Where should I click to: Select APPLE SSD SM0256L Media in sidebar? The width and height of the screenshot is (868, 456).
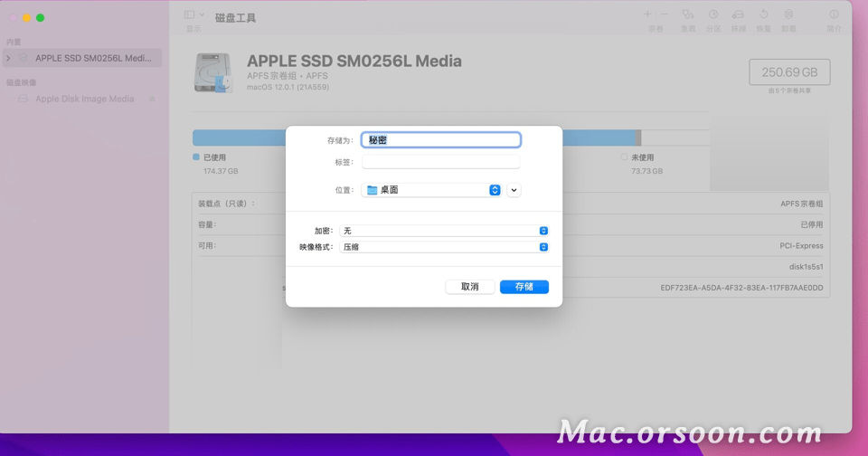click(82, 58)
